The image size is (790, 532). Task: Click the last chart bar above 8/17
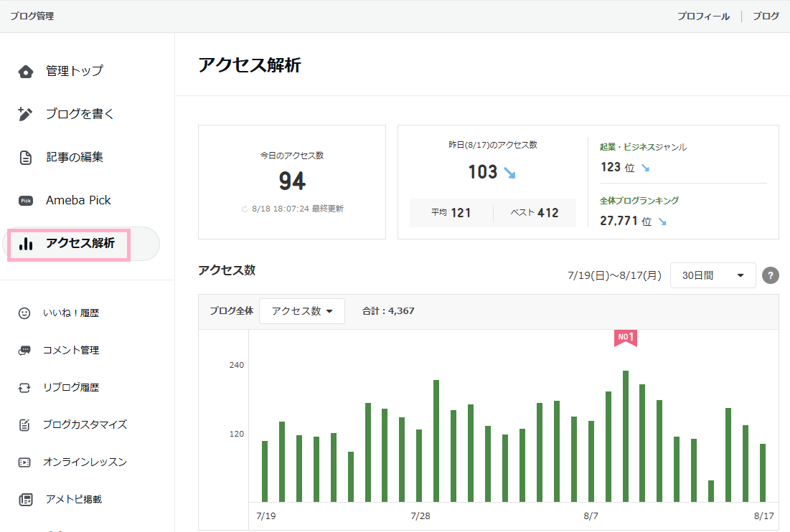coord(763,473)
